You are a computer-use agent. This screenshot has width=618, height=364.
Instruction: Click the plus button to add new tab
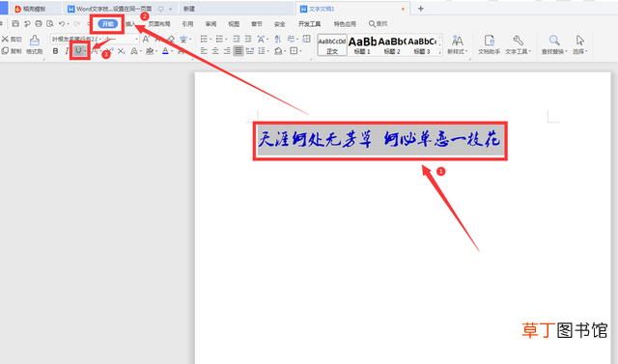(421, 9)
